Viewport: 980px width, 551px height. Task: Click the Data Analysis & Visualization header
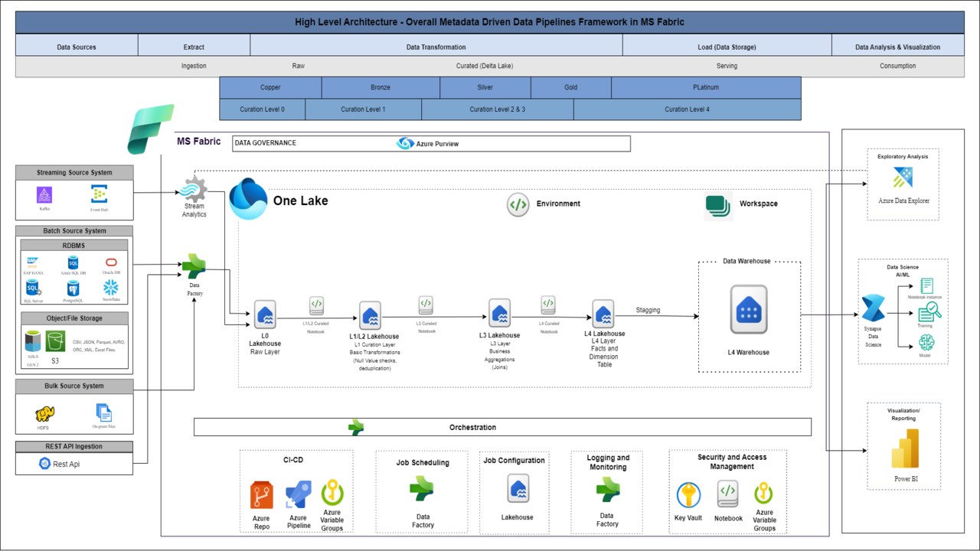tap(898, 47)
